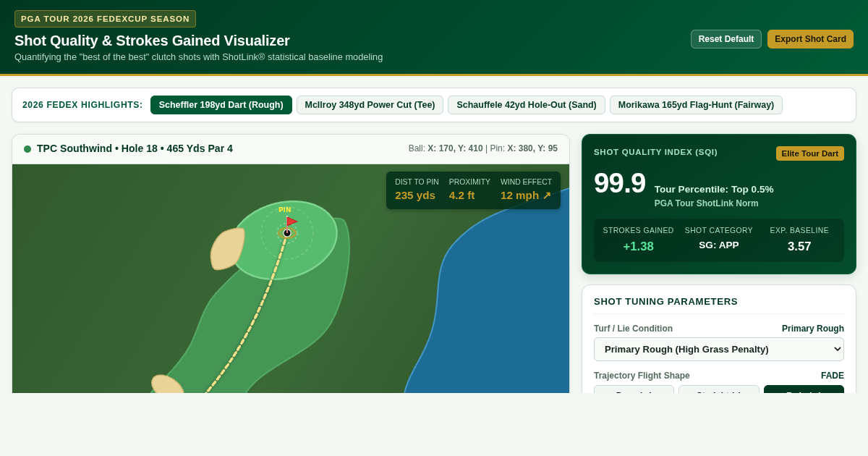
Task: Export the shot card
Action: (810, 39)
